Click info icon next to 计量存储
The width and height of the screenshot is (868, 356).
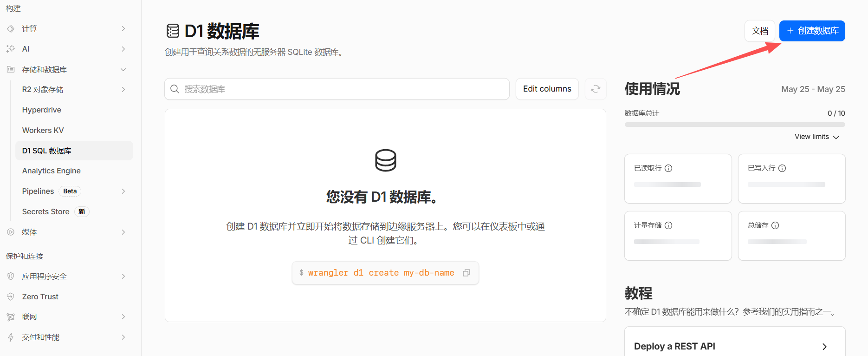click(x=668, y=225)
